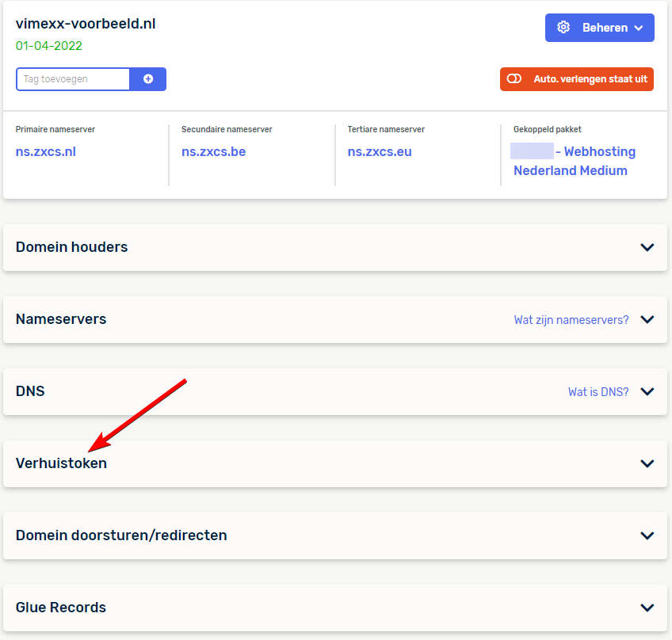Expand the Domein doorsturen/redirecten chevron

tap(647, 536)
